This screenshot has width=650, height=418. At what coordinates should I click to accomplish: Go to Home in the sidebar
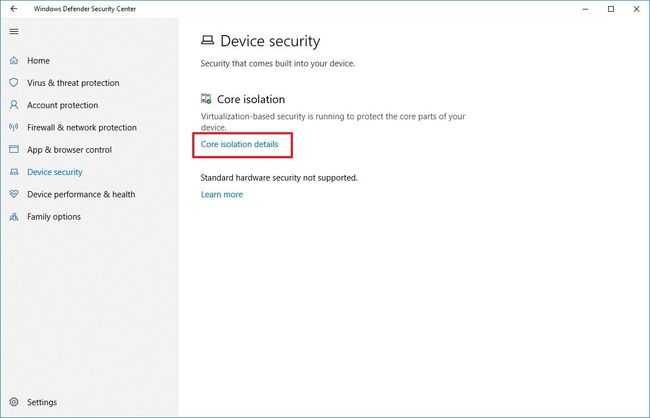point(38,61)
